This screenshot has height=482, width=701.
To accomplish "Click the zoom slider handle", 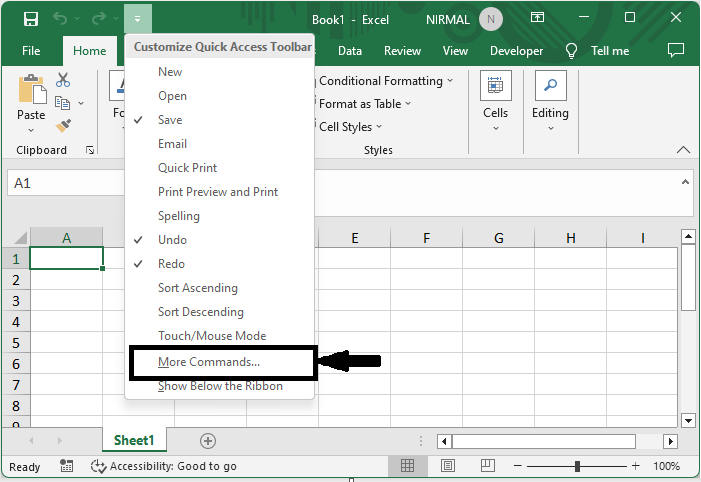I will point(577,467).
